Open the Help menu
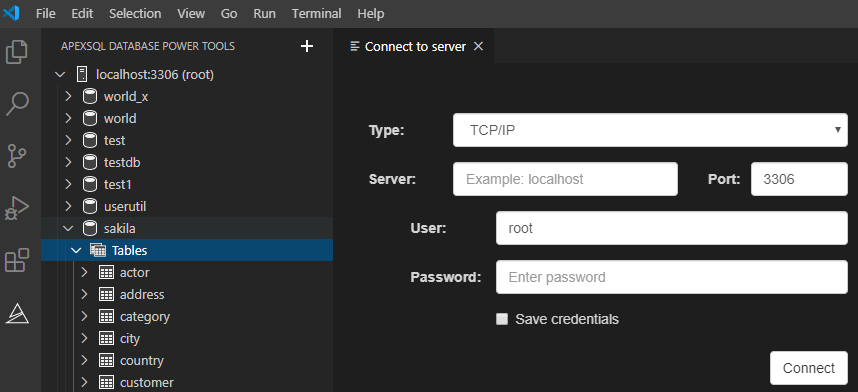The width and height of the screenshot is (858, 392). (x=370, y=14)
